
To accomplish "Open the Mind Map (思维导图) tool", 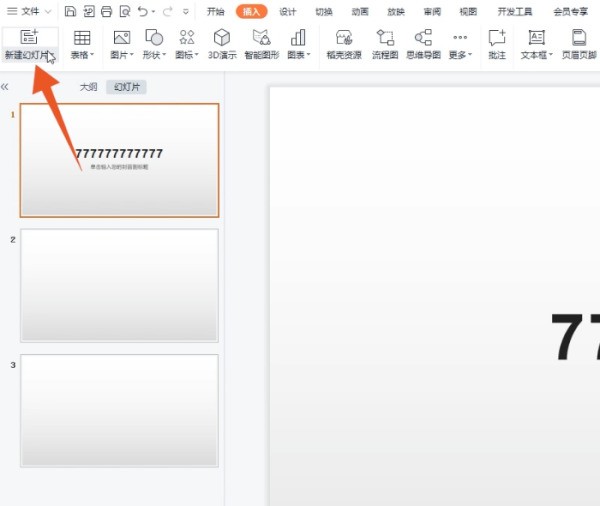I will [x=423, y=38].
